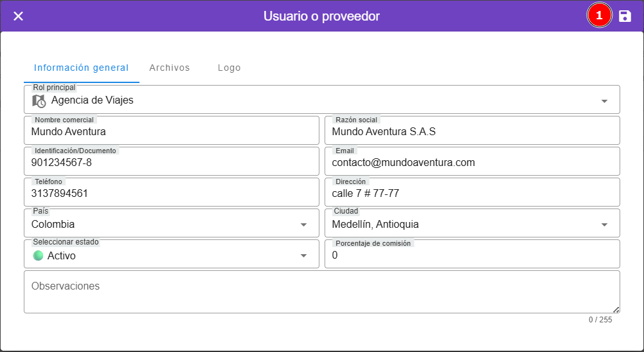Click the green Activo status indicator
The image size is (644, 352).
[38, 255]
